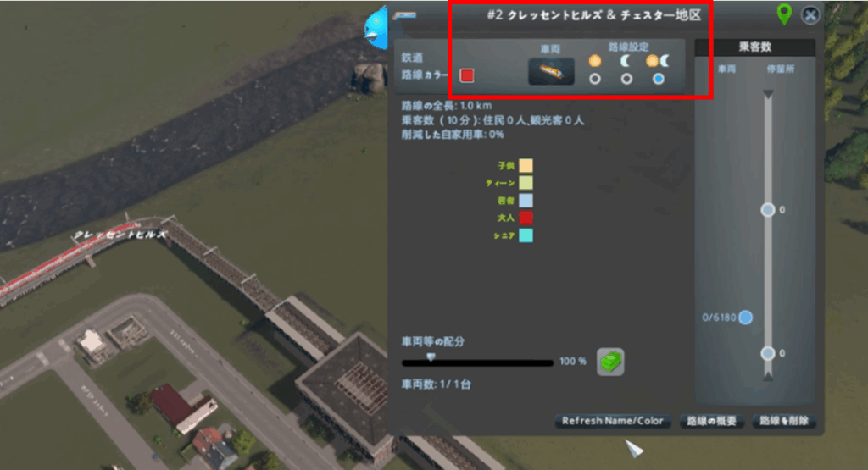Screen dimensions: 868x470
Task: Click the blue Chirper bird icon
Action: coord(376,28)
